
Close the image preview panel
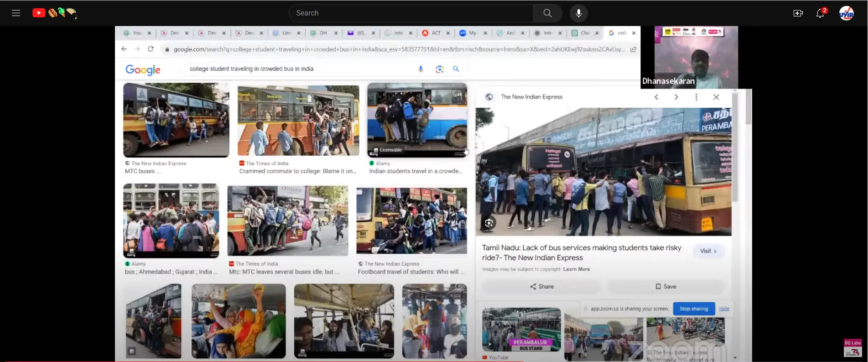(x=716, y=97)
